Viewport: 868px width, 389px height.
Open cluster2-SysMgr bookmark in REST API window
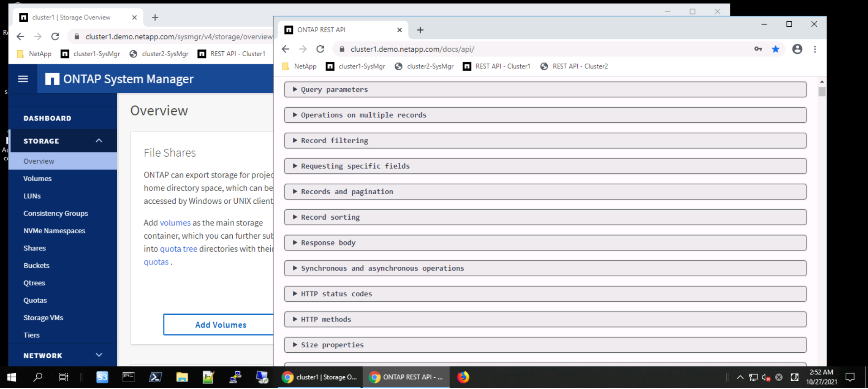click(424, 66)
